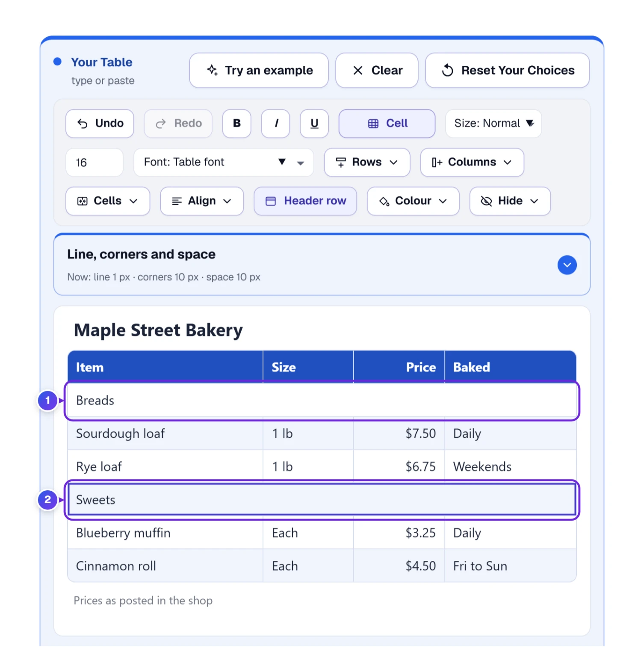
Task: Reset Your Choices
Action: click(507, 71)
